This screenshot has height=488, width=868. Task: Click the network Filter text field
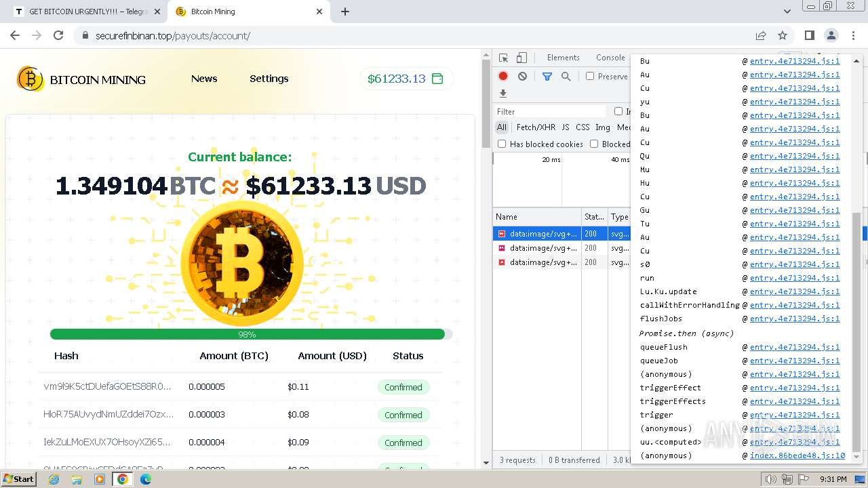click(551, 111)
